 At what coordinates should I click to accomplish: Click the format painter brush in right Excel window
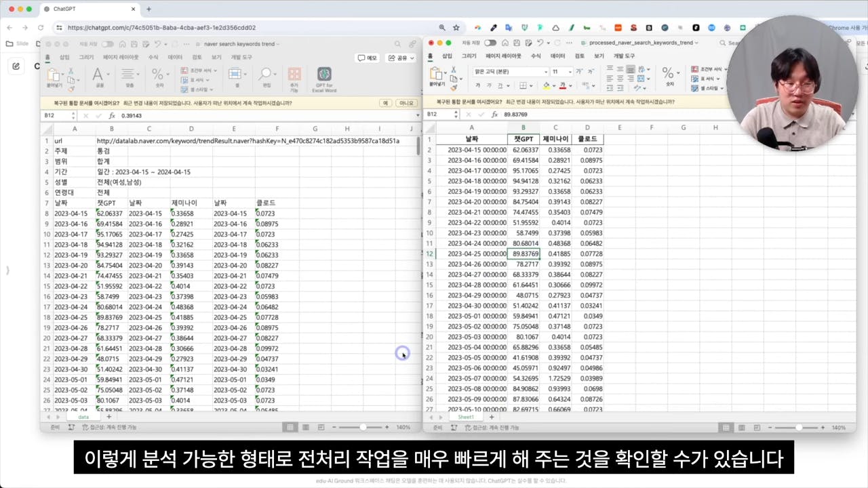[x=454, y=88]
